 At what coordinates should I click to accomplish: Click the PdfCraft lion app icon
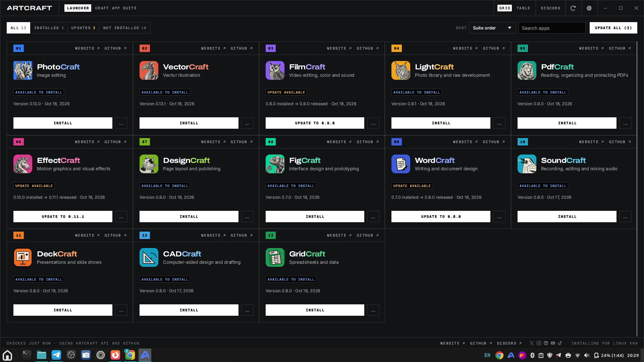click(x=527, y=70)
